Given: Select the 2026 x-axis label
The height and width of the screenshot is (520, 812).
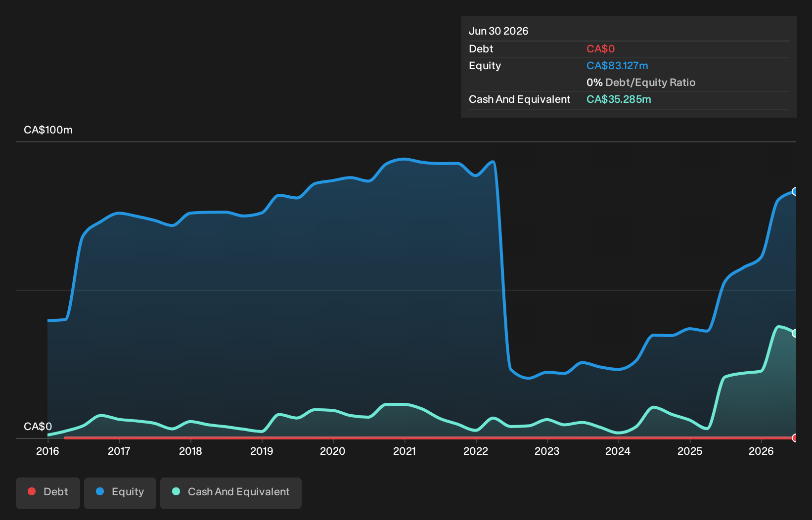Looking at the screenshot, I should 761,451.
